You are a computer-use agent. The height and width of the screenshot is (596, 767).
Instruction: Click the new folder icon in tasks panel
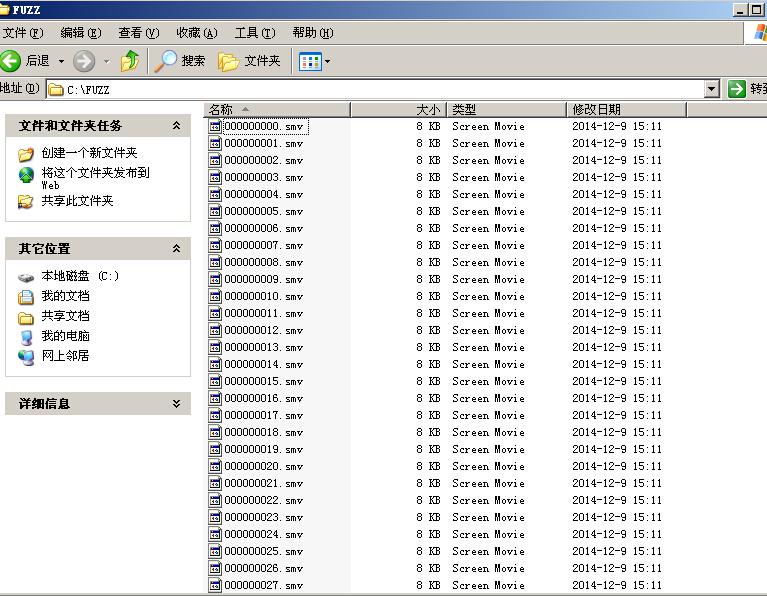[26, 154]
